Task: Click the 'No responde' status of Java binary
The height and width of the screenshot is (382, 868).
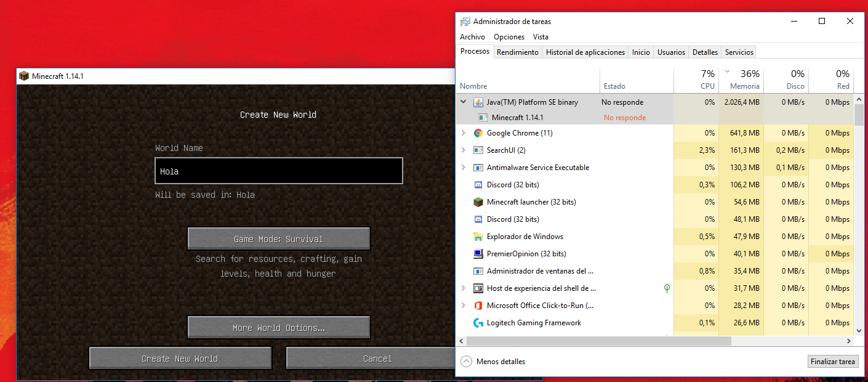Action: [622, 102]
